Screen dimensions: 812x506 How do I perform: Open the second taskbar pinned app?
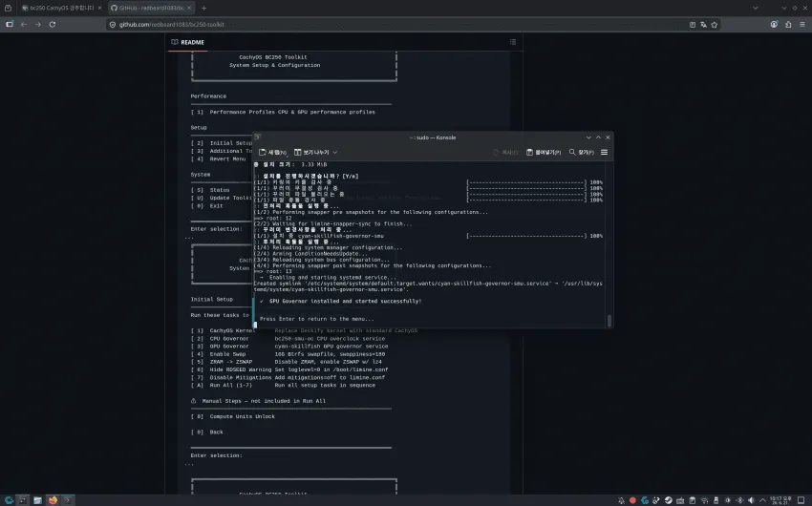[x=23, y=499]
